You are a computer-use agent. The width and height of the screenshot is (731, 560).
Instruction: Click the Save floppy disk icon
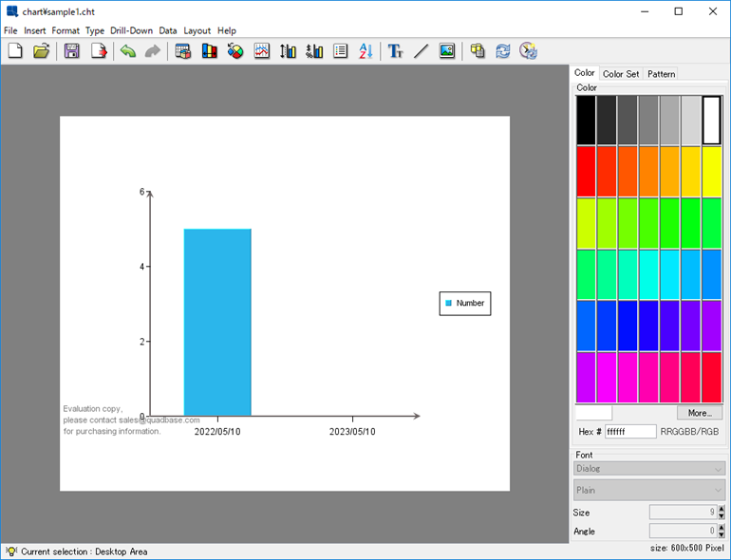click(x=72, y=51)
